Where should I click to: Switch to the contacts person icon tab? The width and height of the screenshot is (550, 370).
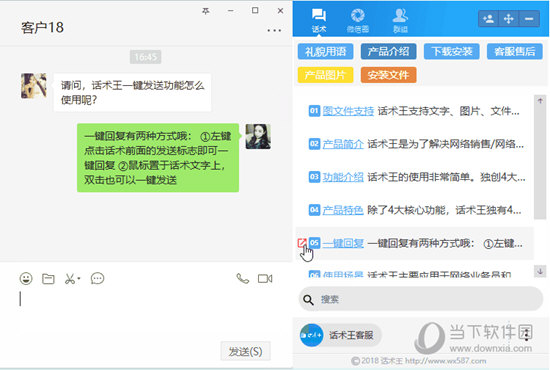pos(400,20)
